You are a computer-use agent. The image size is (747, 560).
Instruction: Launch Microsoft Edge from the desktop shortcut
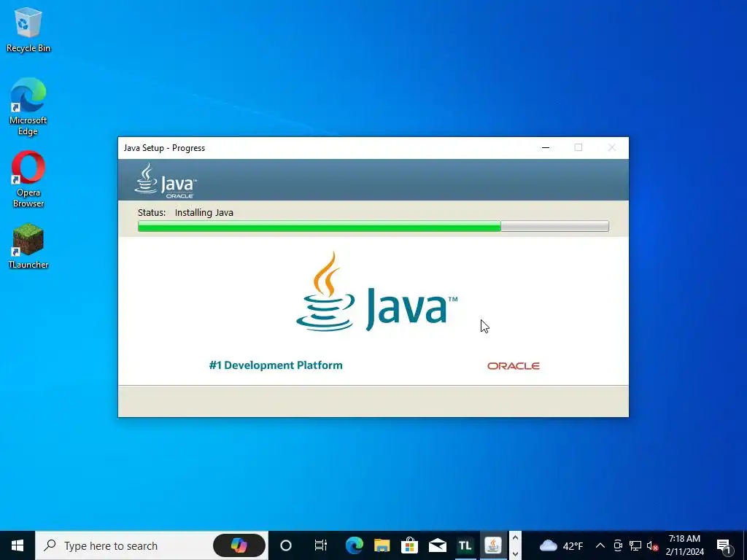pos(28,106)
